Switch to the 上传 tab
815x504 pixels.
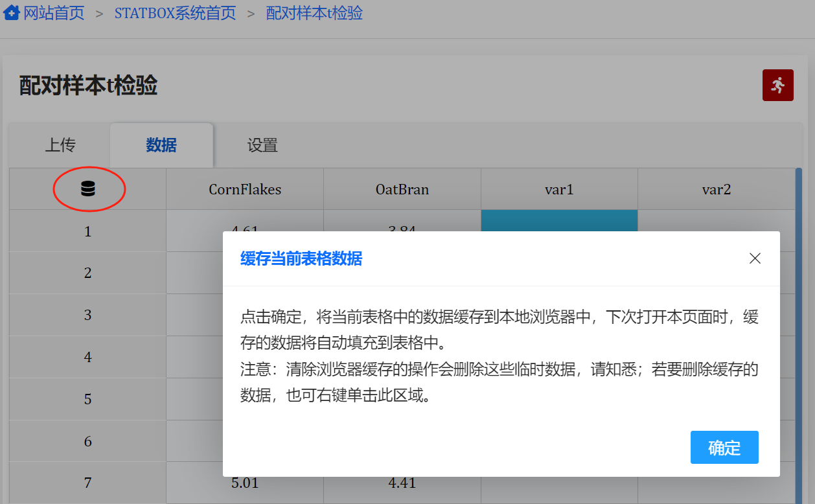(x=60, y=145)
